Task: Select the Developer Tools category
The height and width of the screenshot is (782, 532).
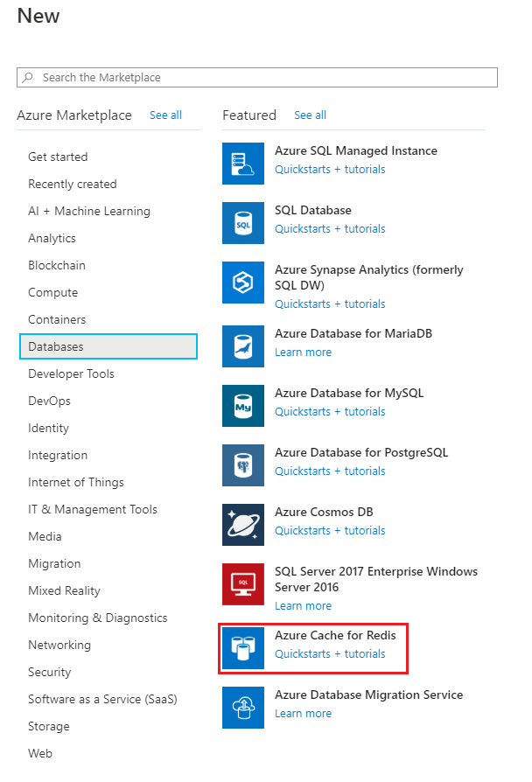Action: click(72, 374)
